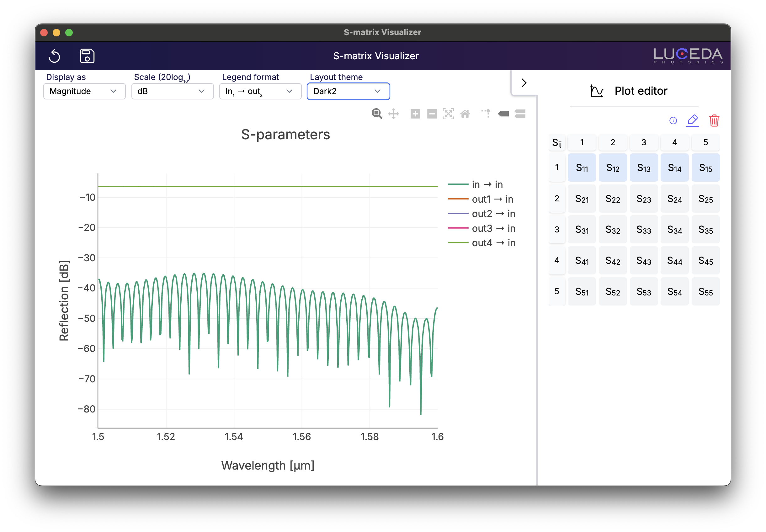Activate the pan tool in plot toolbar
The image size is (766, 532).
pos(393,114)
